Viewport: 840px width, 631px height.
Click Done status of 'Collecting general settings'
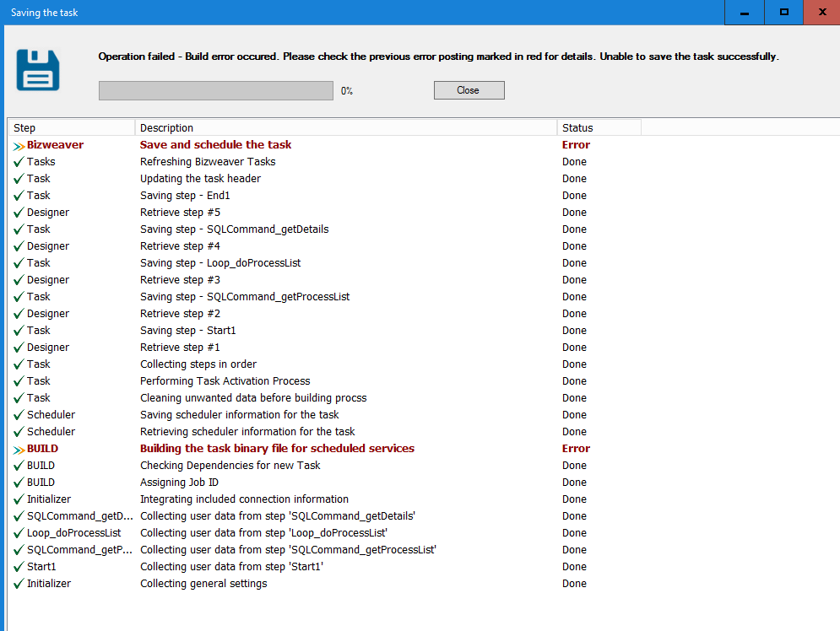click(x=574, y=584)
